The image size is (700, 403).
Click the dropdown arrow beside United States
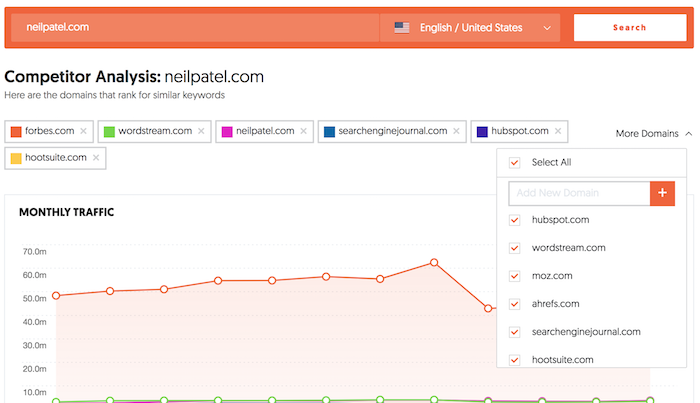pos(547,28)
